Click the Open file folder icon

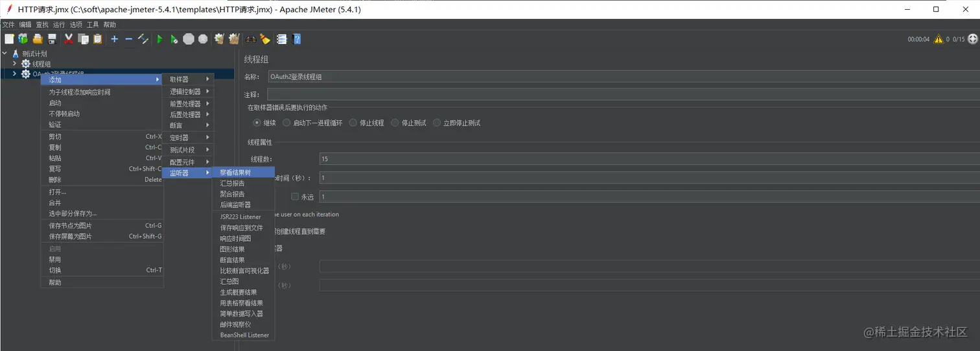coord(38,39)
